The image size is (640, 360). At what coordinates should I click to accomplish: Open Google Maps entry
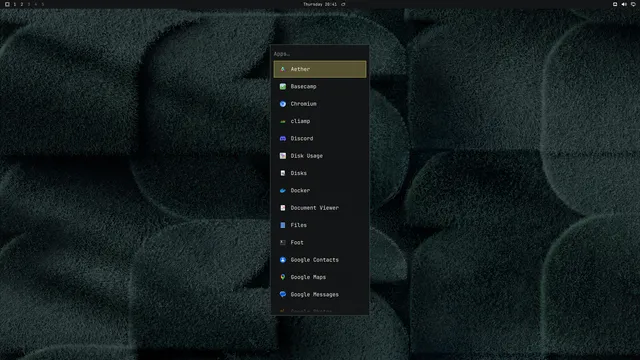click(x=320, y=277)
